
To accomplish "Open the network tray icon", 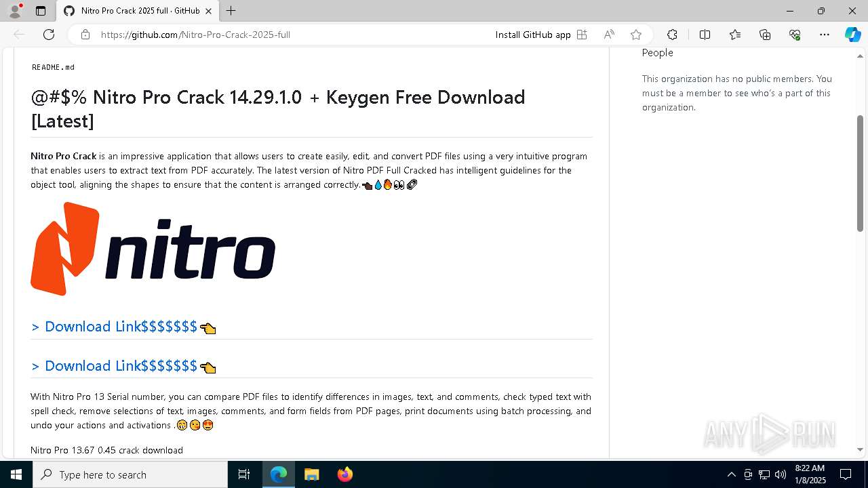I will click(x=764, y=474).
